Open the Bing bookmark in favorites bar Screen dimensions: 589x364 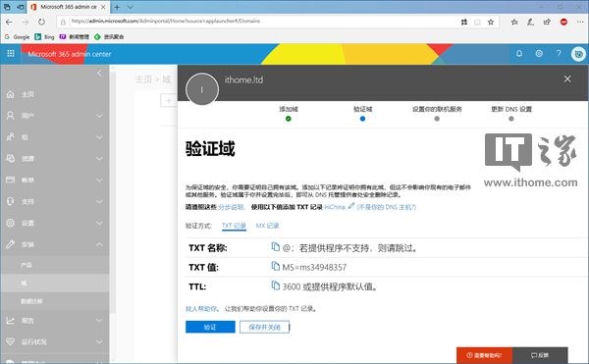[x=44, y=36]
